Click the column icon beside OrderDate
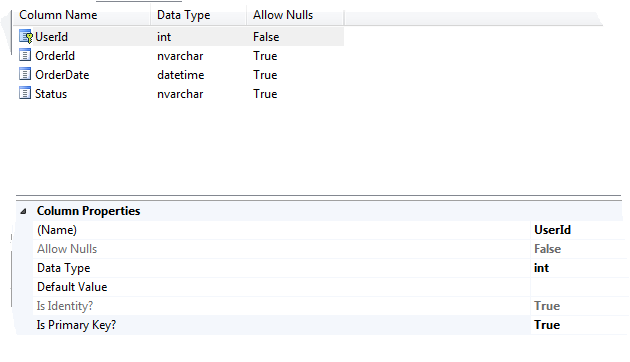Image resolution: width=630 pixels, height=362 pixels. [25, 74]
